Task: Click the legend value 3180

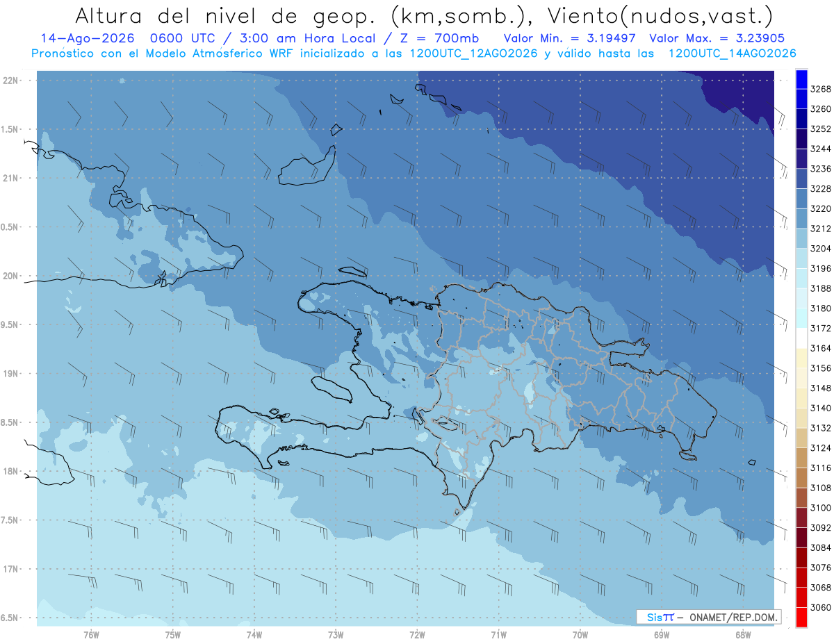Action: [820, 308]
